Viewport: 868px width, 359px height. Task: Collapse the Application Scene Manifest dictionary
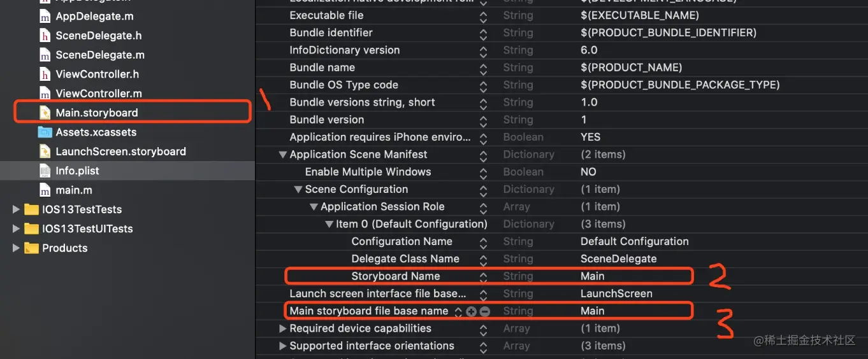coord(282,155)
